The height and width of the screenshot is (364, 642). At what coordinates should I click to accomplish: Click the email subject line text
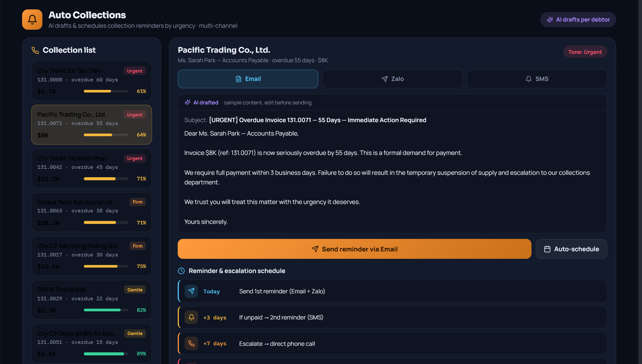pos(305,120)
